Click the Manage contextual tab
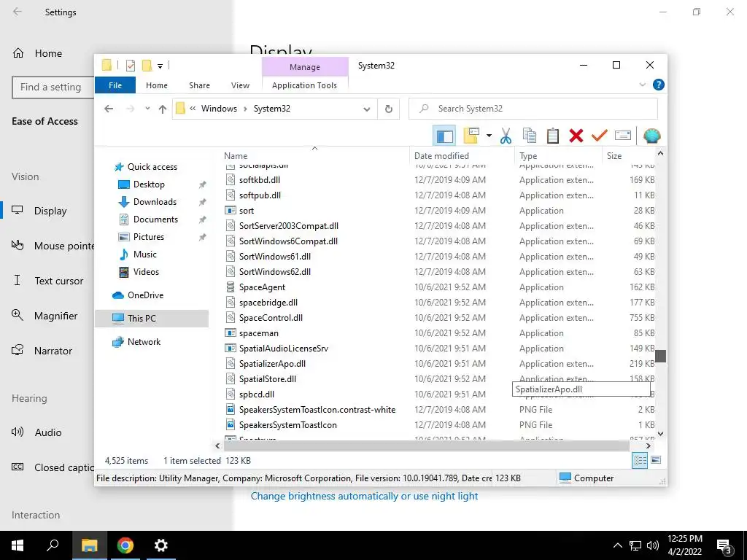747x560 pixels. pyautogui.click(x=305, y=67)
